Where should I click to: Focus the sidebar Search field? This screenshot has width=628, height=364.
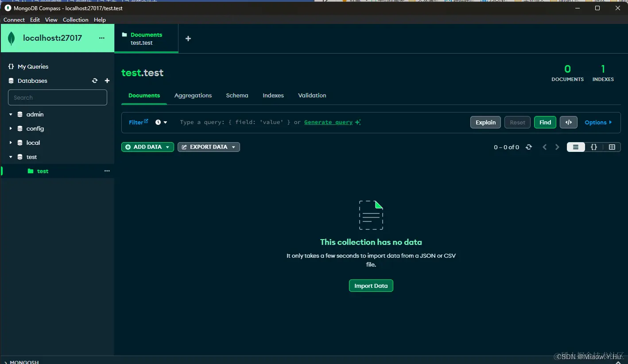click(x=58, y=97)
